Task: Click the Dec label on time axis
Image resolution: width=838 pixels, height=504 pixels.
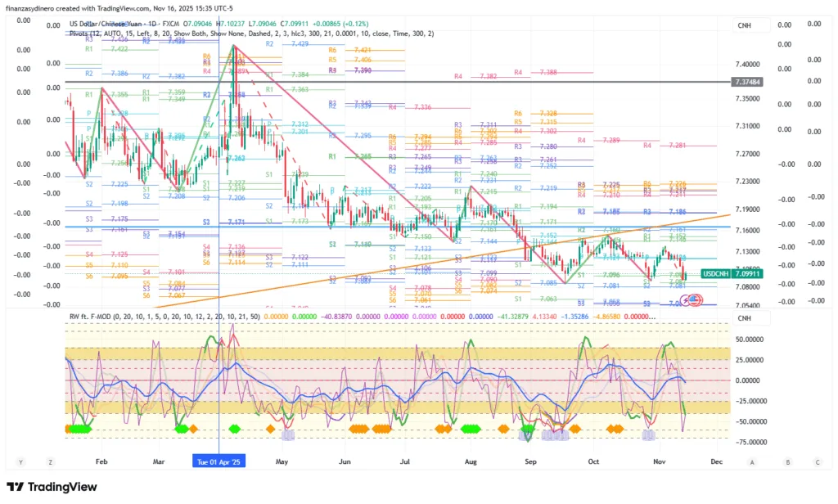Action: [716, 461]
